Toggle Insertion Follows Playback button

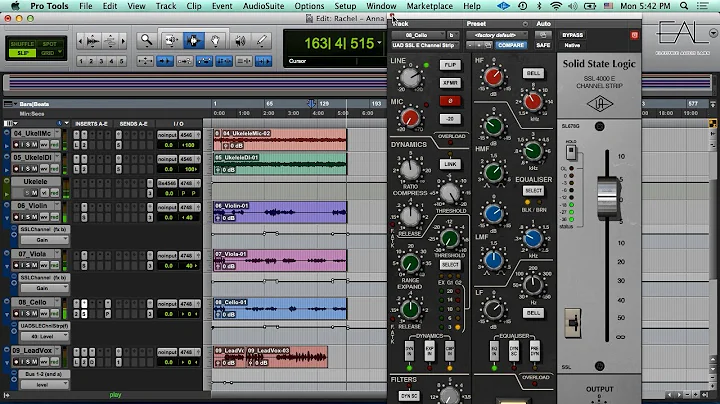point(264,61)
